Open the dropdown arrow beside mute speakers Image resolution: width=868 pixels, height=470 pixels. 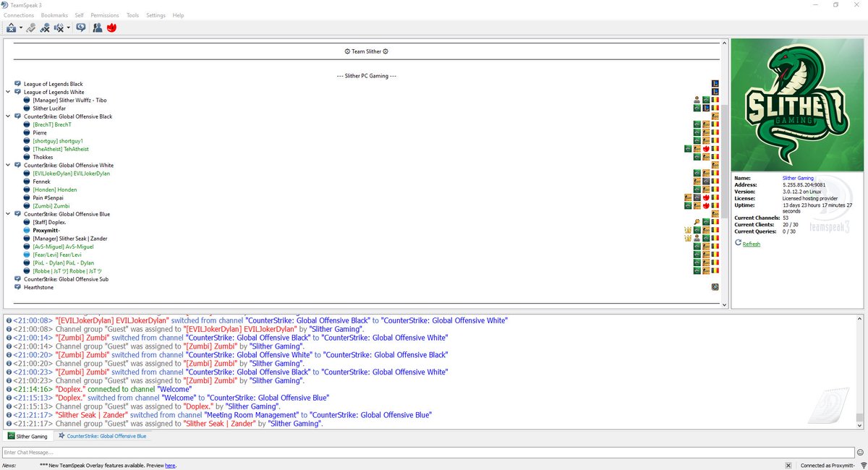point(68,28)
